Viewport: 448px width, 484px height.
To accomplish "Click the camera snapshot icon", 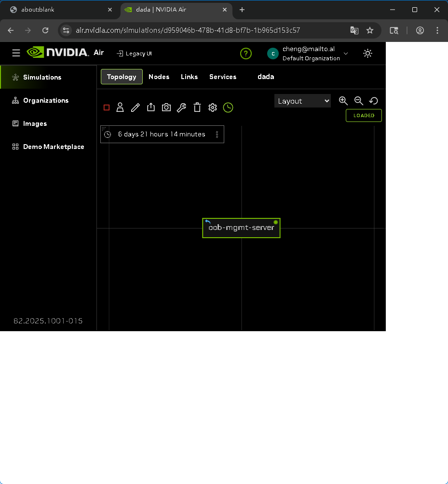I will [x=166, y=108].
